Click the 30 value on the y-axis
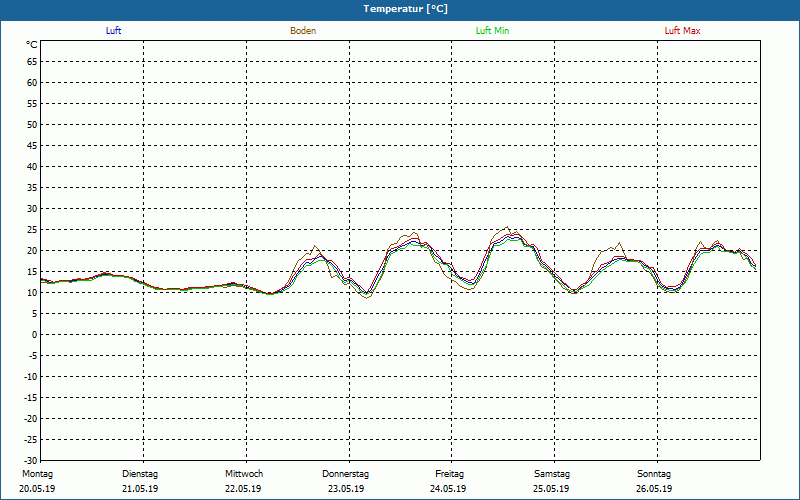Screen dimensions: 800x500 [x=32, y=209]
